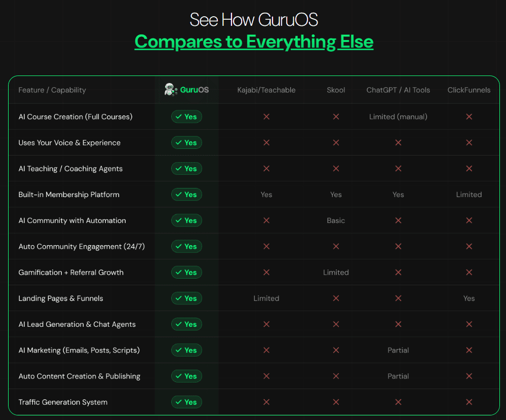Click Kajabi/Teachable X icon for AI Course Creation

click(266, 117)
